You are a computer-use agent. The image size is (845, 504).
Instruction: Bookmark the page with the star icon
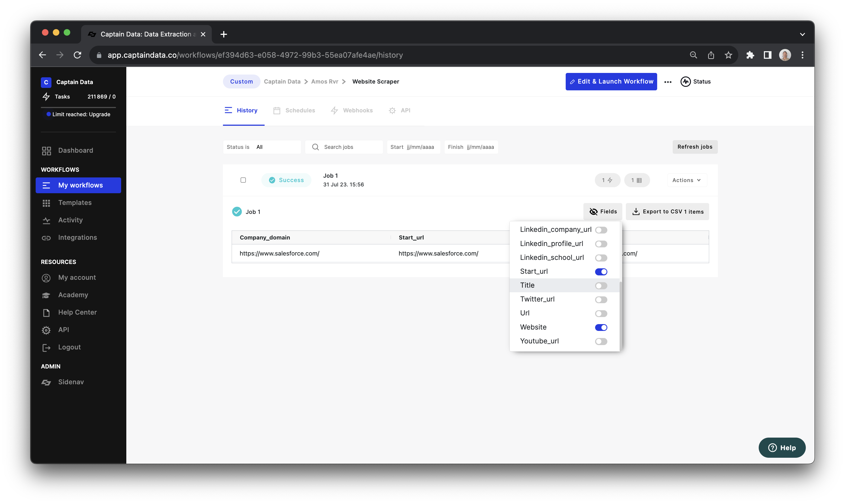point(728,55)
